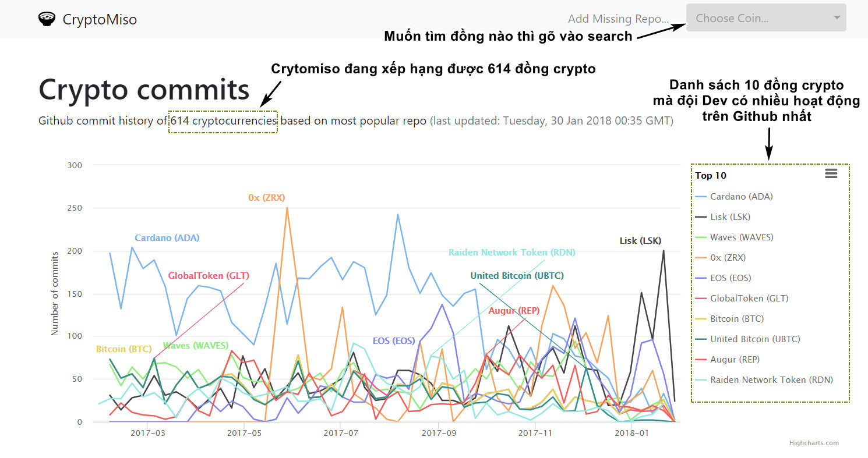Click the CryptoMiso brand name link
This screenshot has width=868, height=458.
100,19
